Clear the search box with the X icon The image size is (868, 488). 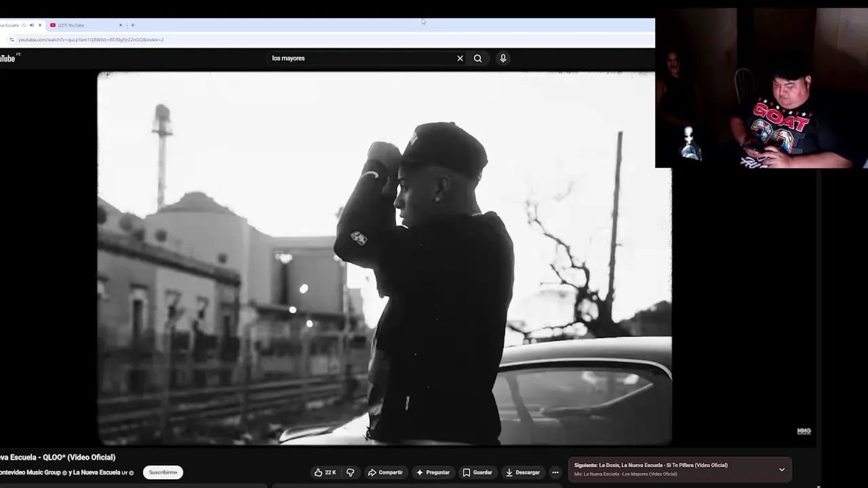click(460, 58)
